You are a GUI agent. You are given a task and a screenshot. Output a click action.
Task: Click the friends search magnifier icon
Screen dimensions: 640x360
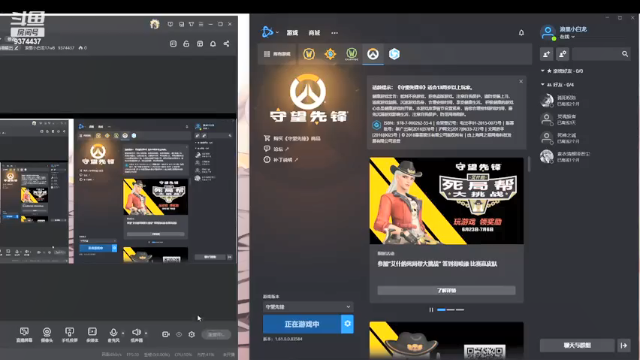point(625,54)
